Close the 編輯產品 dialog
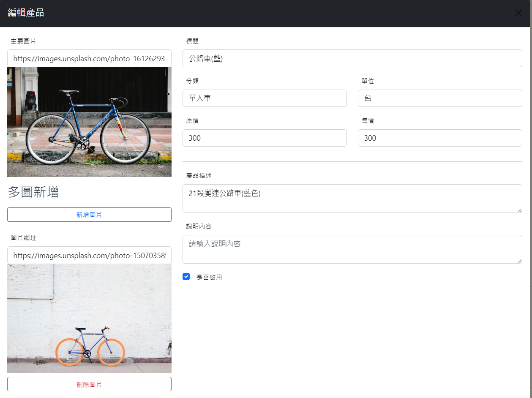 [x=518, y=13]
